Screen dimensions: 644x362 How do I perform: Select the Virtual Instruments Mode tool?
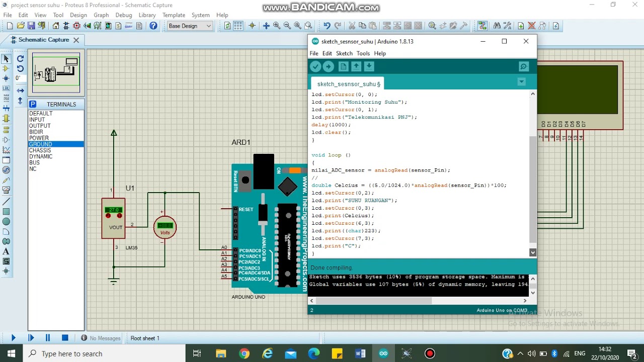tap(6, 190)
